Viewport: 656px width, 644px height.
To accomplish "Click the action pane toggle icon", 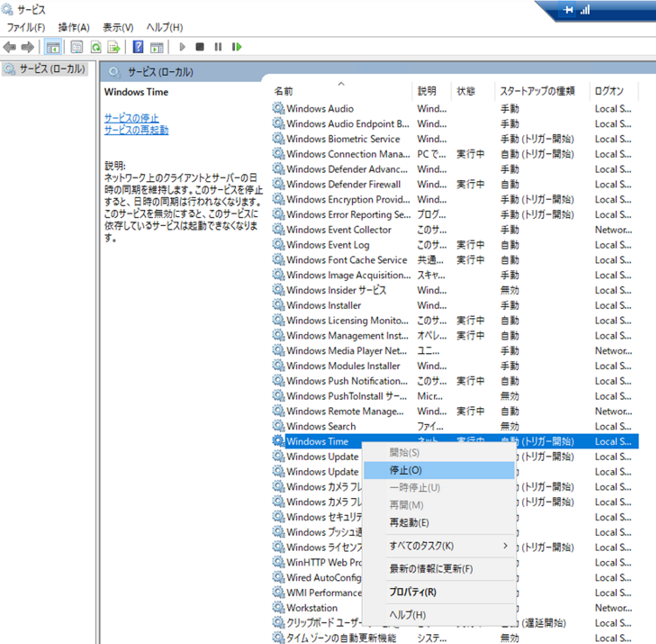I will click(x=157, y=47).
